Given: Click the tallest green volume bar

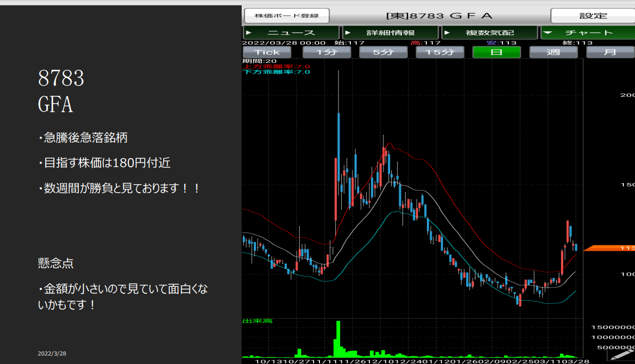Looking at the screenshot, I should [337, 339].
